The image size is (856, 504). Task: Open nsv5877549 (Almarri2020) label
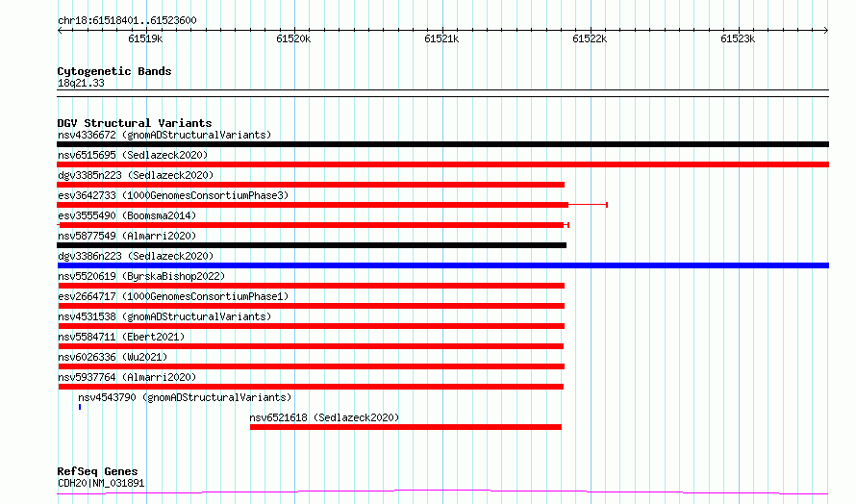[127, 236]
